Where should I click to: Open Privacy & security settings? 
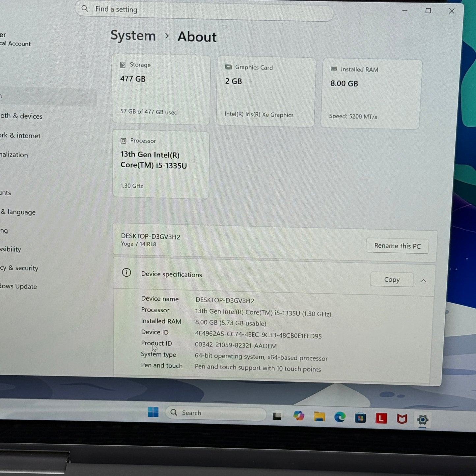[19, 268]
